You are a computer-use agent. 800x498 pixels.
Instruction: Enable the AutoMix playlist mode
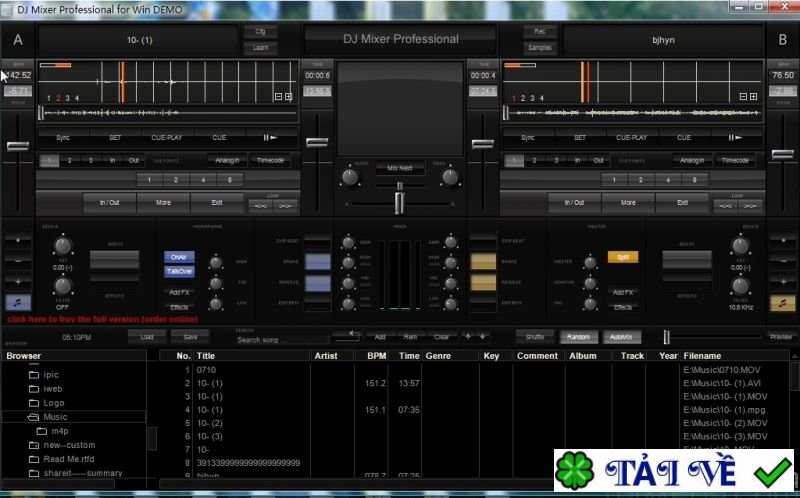pyautogui.click(x=621, y=337)
